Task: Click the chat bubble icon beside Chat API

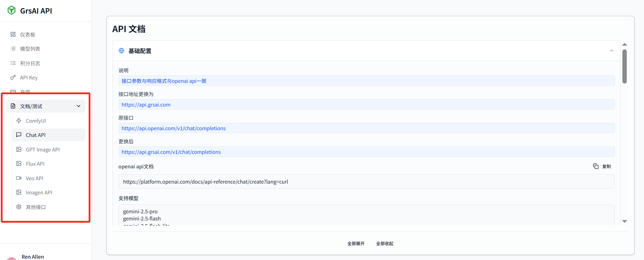Action: pyautogui.click(x=19, y=135)
